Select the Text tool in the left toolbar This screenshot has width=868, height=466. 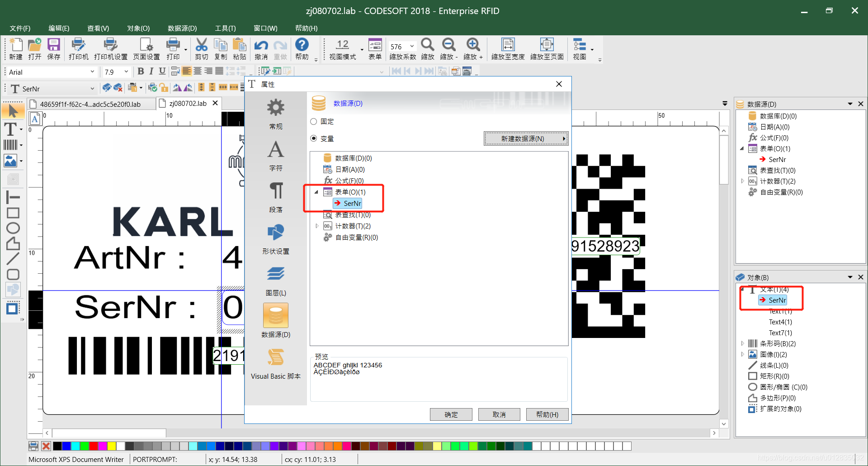tap(11, 129)
